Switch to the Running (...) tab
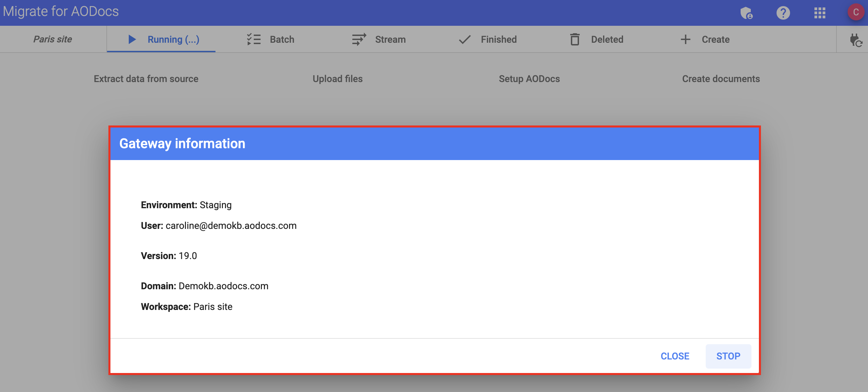Screen dimensions: 868x392 click(161, 39)
